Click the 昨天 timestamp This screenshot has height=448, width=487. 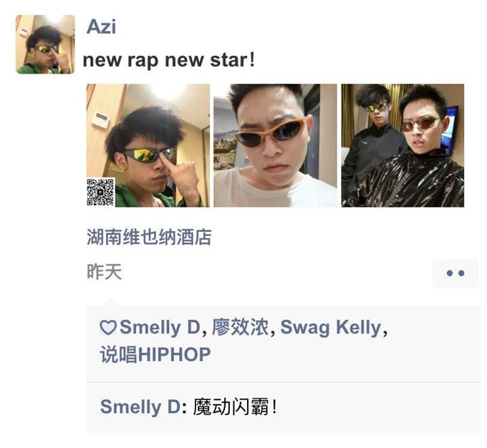(104, 272)
